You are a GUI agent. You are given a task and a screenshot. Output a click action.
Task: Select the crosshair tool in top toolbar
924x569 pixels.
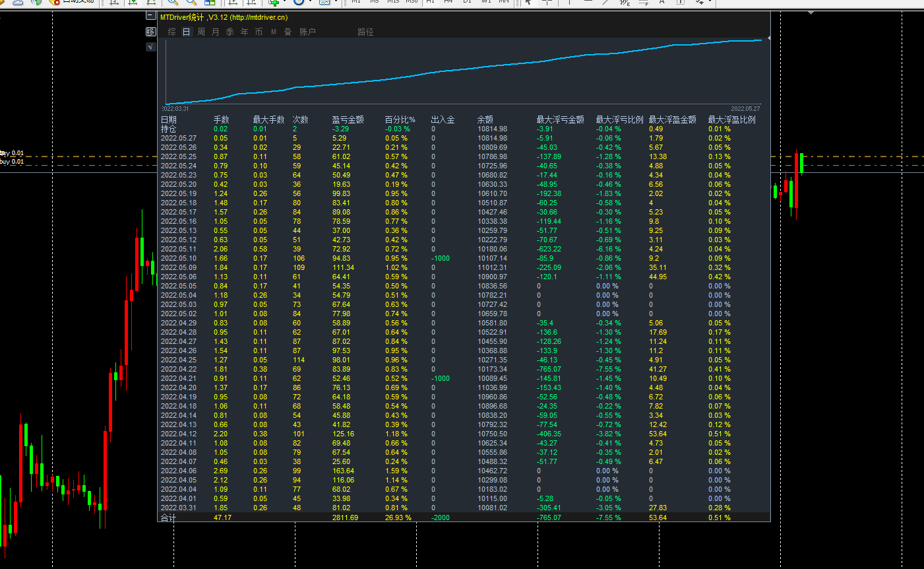[547, 2]
